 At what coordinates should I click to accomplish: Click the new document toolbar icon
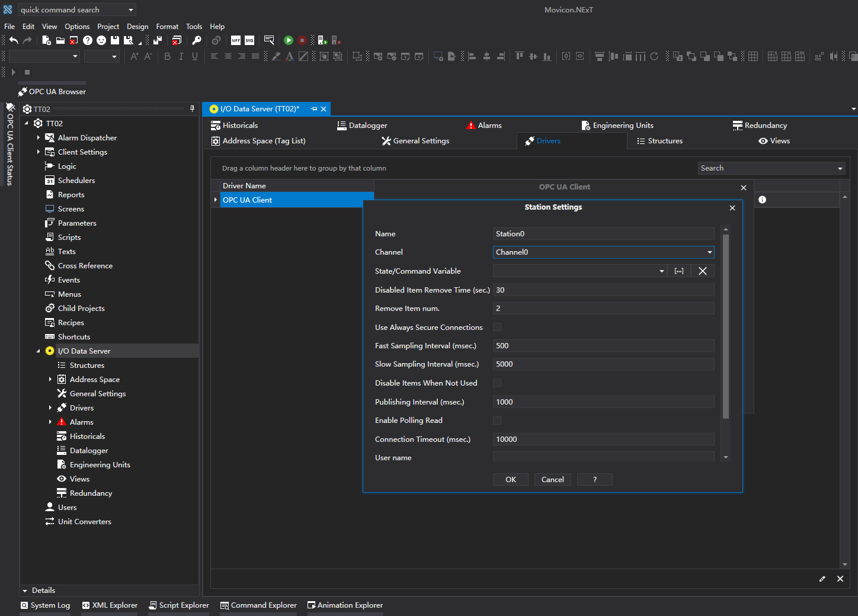[x=46, y=40]
